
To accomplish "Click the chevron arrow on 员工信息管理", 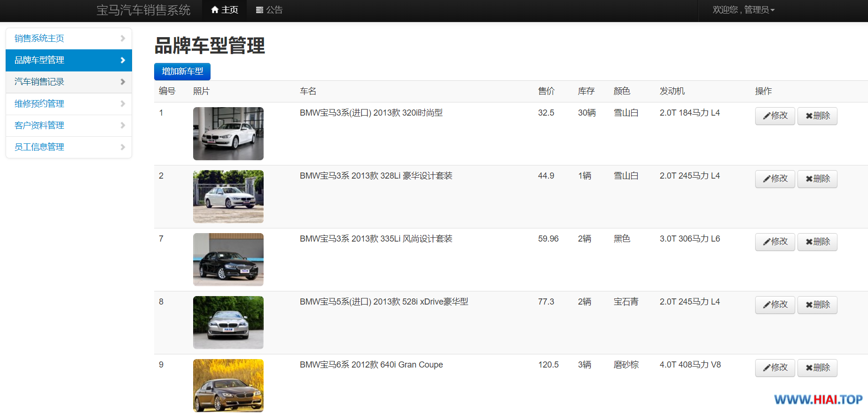I will pyautogui.click(x=123, y=147).
